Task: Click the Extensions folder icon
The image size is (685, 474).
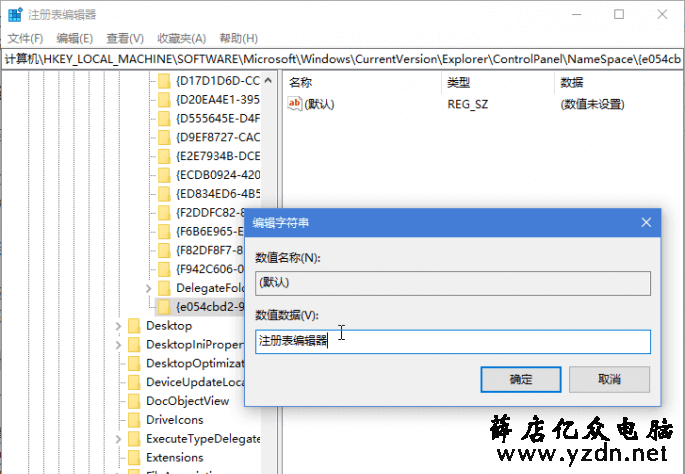Action: pos(134,457)
